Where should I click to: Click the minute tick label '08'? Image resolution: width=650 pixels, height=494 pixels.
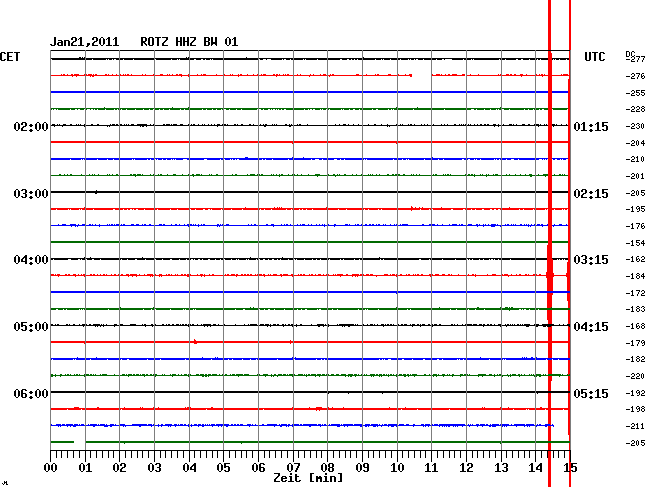(327, 468)
